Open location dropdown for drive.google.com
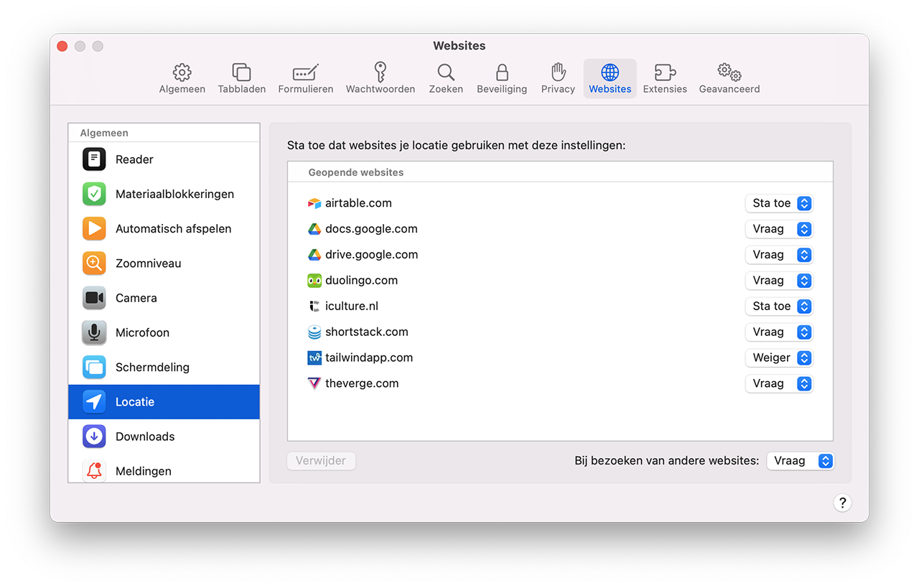919x588 pixels. [x=779, y=255]
